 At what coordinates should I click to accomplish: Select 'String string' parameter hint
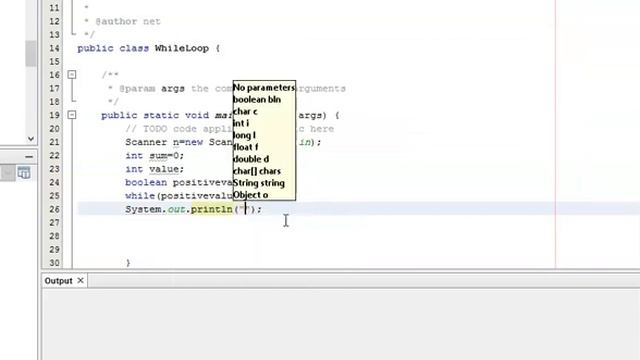[259, 183]
